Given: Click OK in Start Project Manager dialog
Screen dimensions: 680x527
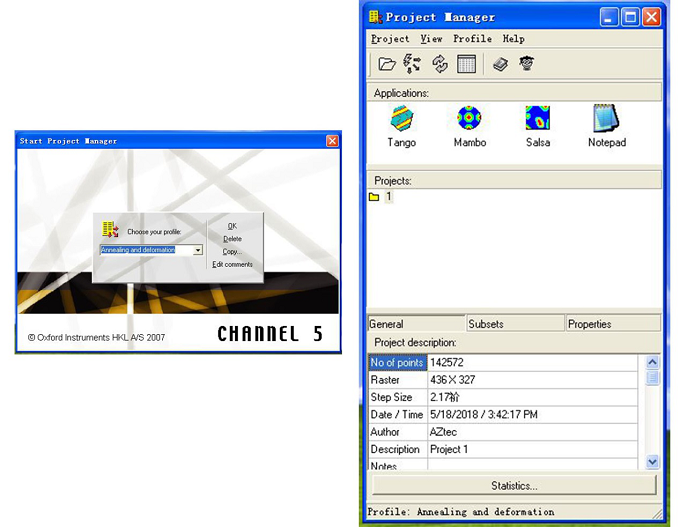Looking at the screenshot, I should tap(232, 226).
